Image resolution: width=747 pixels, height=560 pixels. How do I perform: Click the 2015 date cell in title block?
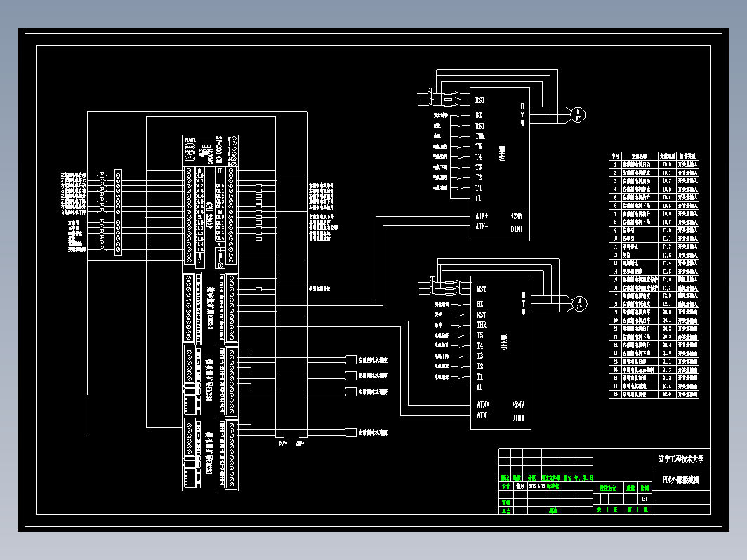[x=536, y=486]
